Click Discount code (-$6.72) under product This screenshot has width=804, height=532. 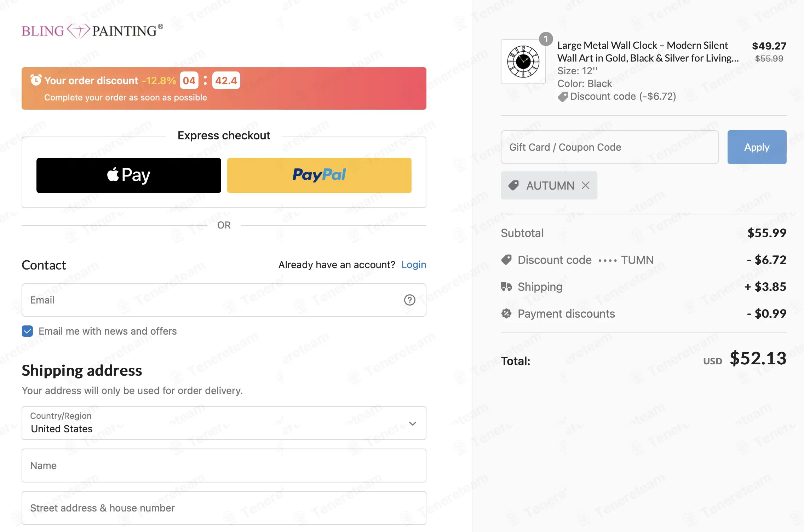click(x=623, y=97)
